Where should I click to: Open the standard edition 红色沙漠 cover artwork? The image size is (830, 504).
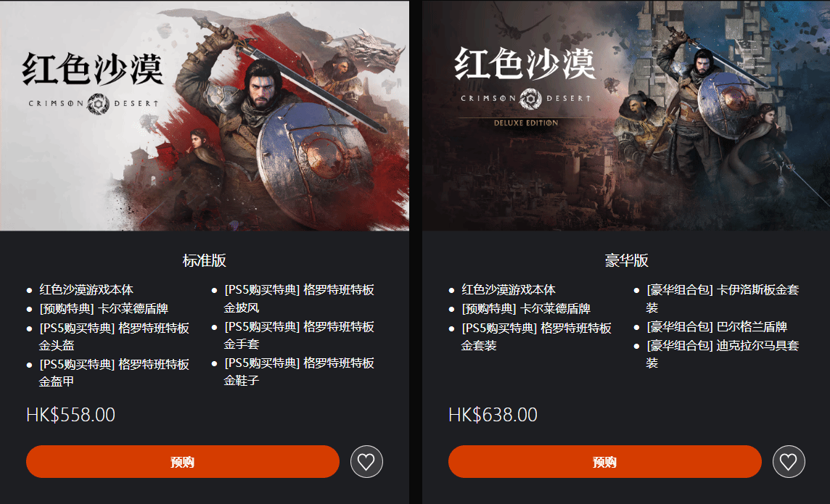point(205,115)
